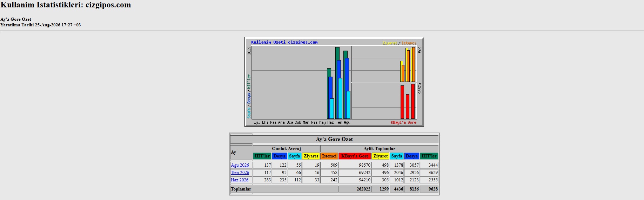Click the value 137 in Agu 2026 row
This screenshot has width=644, height=200.
coord(267,165)
